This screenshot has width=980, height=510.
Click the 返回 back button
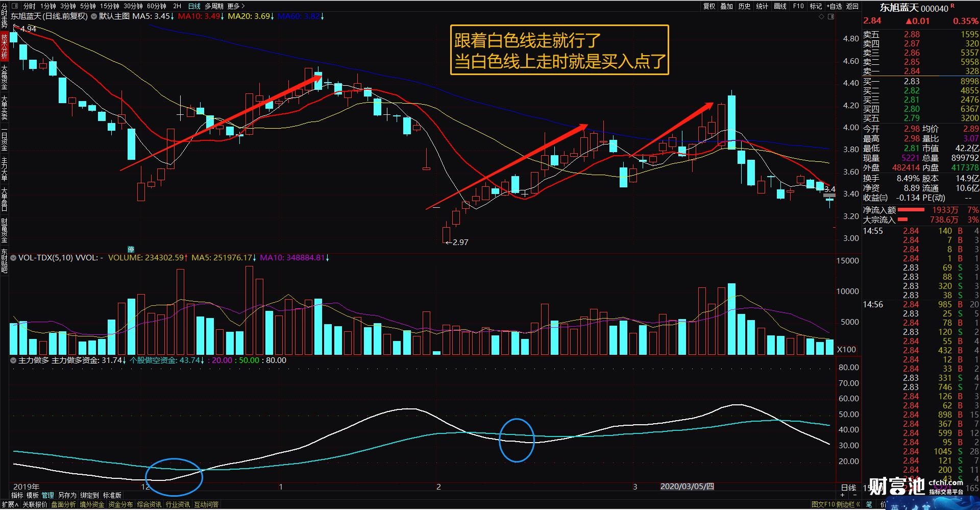[852, 6]
